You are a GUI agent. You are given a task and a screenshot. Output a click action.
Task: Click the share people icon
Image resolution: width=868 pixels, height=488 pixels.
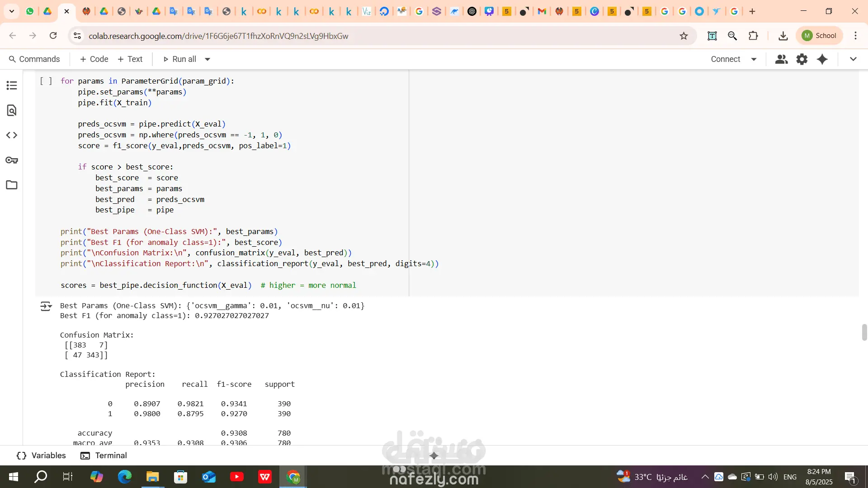point(781,59)
